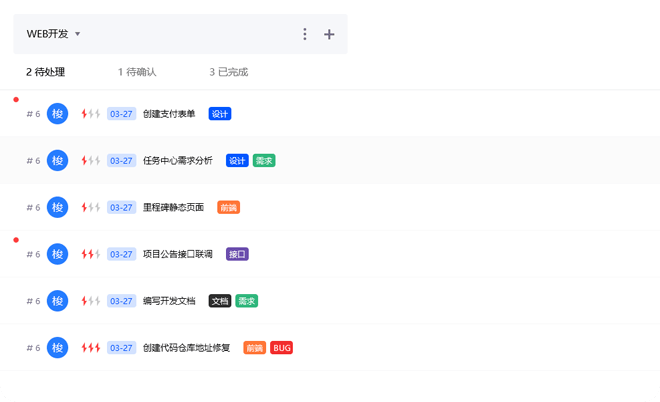Viewport: 660px width, 402px height.
Task: Click the purple 接口 tag
Action: [237, 254]
